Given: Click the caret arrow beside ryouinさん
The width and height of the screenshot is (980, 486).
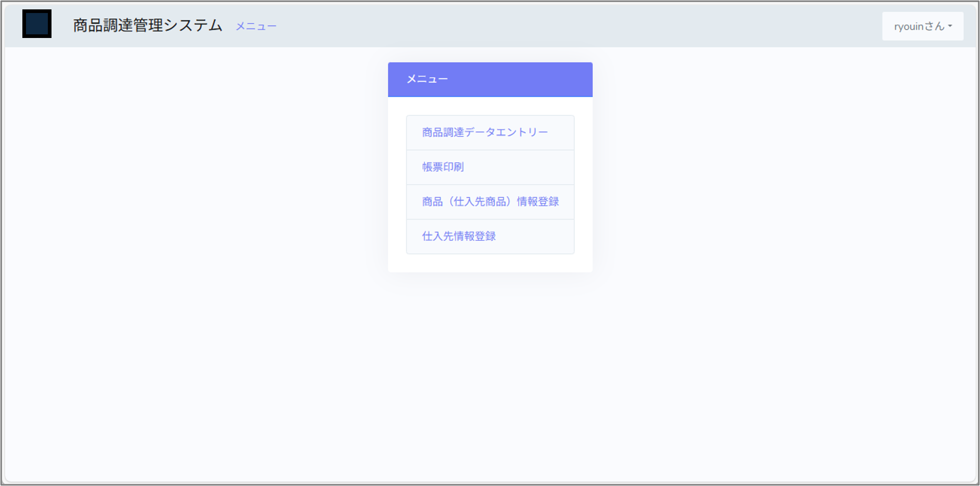Looking at the screenshot, I should tap(950, 26).
